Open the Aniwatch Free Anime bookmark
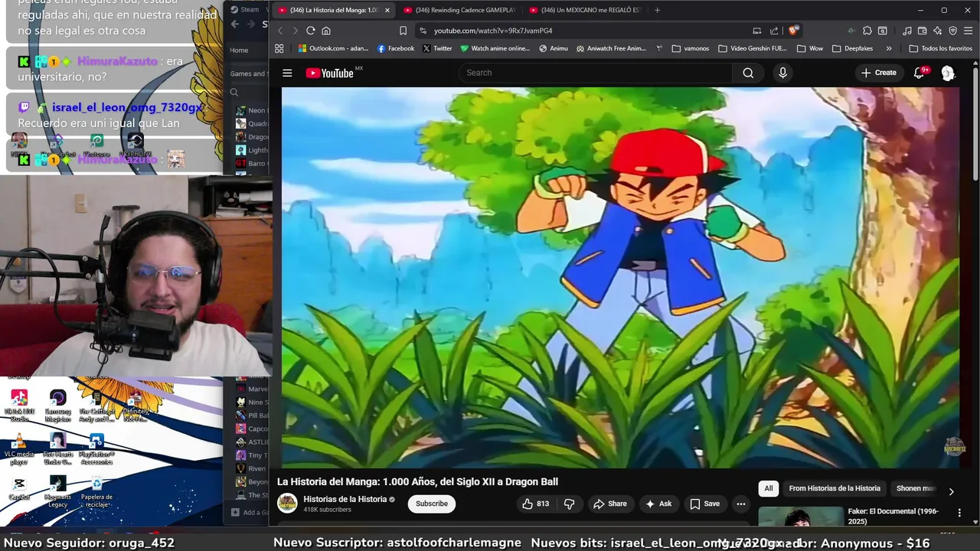The height and width of the screenshot is (551, 980). tap(611, 48)
